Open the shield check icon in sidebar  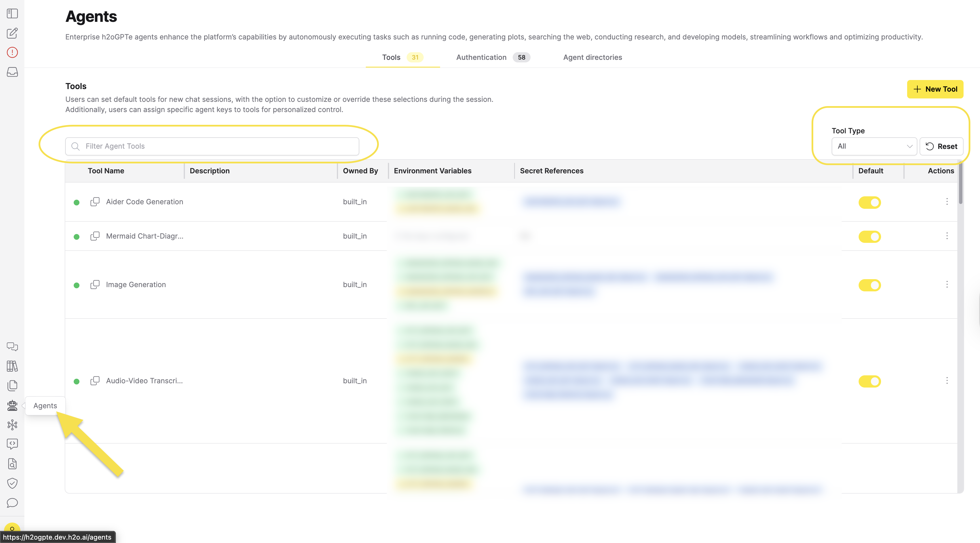pos(12,483)
